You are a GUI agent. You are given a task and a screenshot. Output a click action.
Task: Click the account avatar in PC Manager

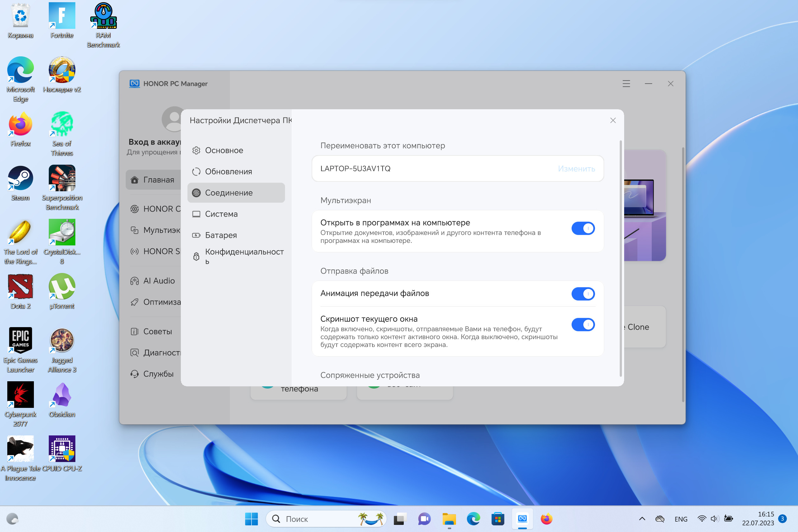point(172,119)
